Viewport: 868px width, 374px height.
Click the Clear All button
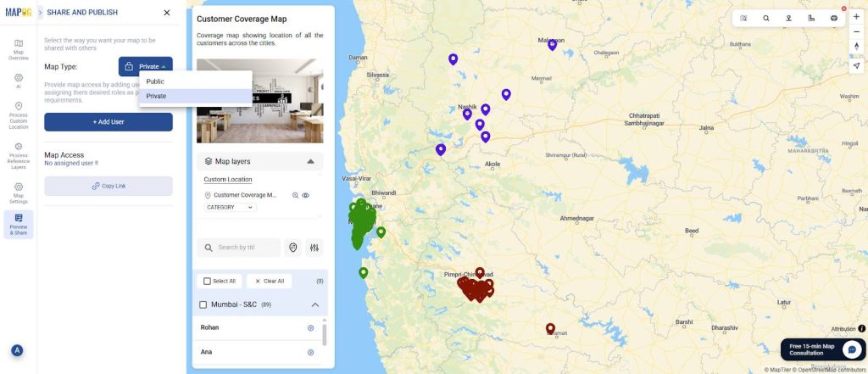pos(269,281)
